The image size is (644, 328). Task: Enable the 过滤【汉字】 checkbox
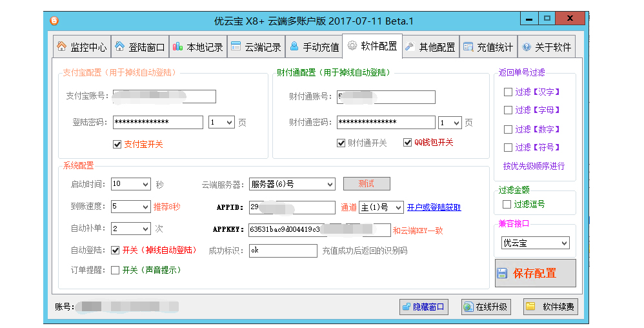click(x=508, y=92)
